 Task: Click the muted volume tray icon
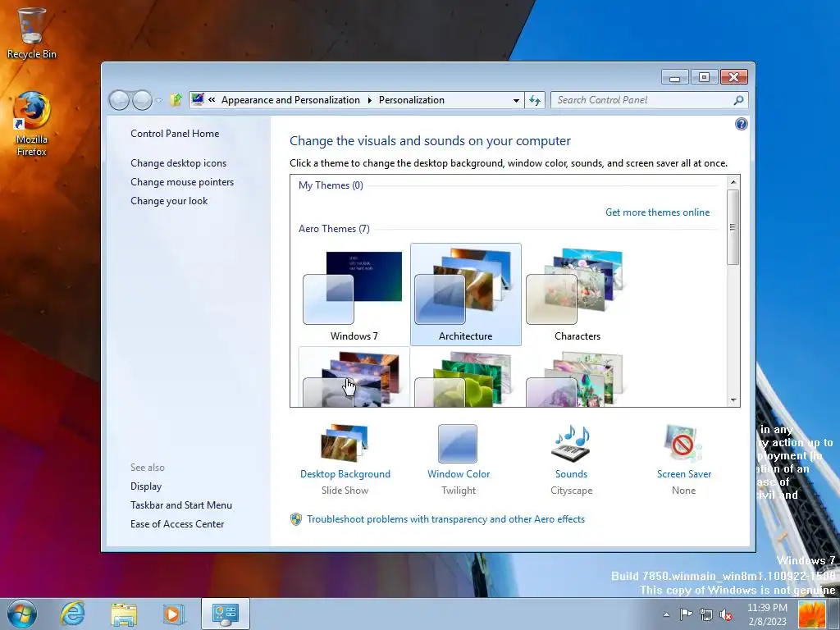pyautogui.click(x=726, y=614)
